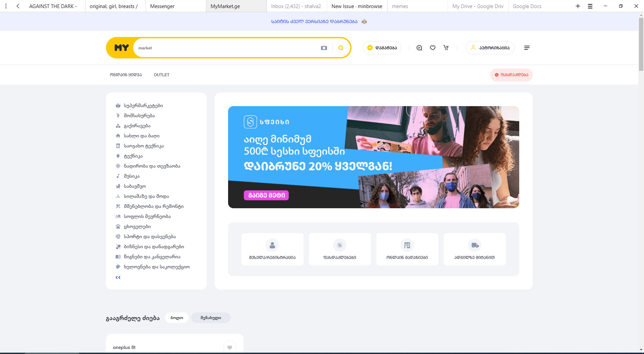Screen dimensions: 644x354
Task: Open the camera visual search icon
Action: (324, 48)
